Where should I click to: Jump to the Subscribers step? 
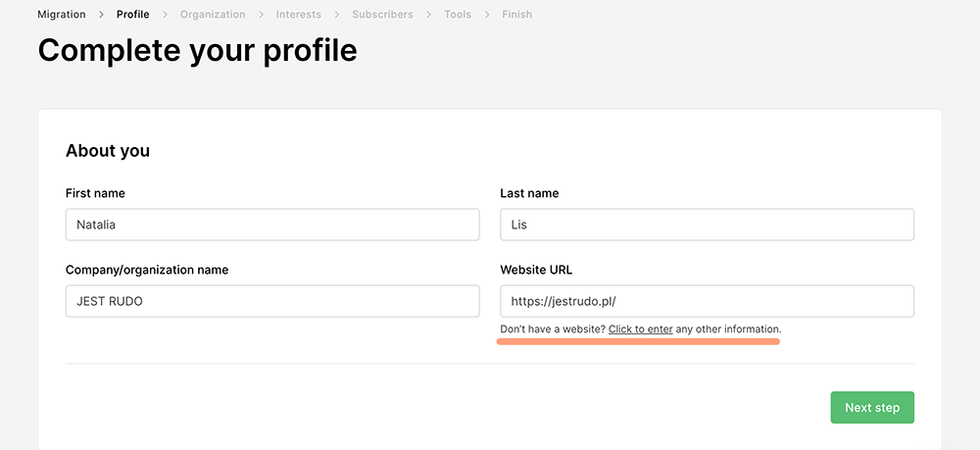coord(382,15)
